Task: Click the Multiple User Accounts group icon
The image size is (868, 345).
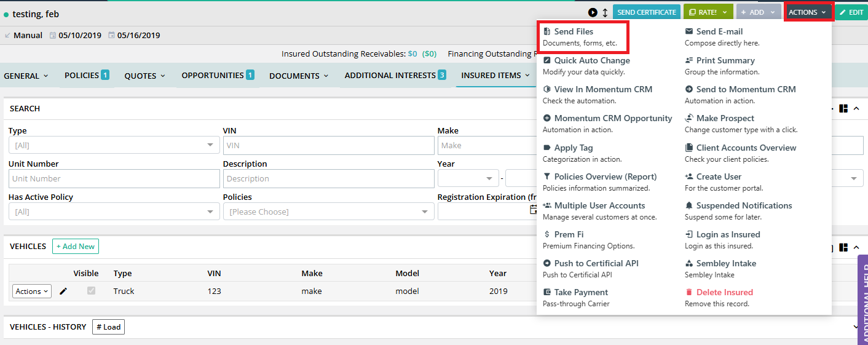Action: 547,205
